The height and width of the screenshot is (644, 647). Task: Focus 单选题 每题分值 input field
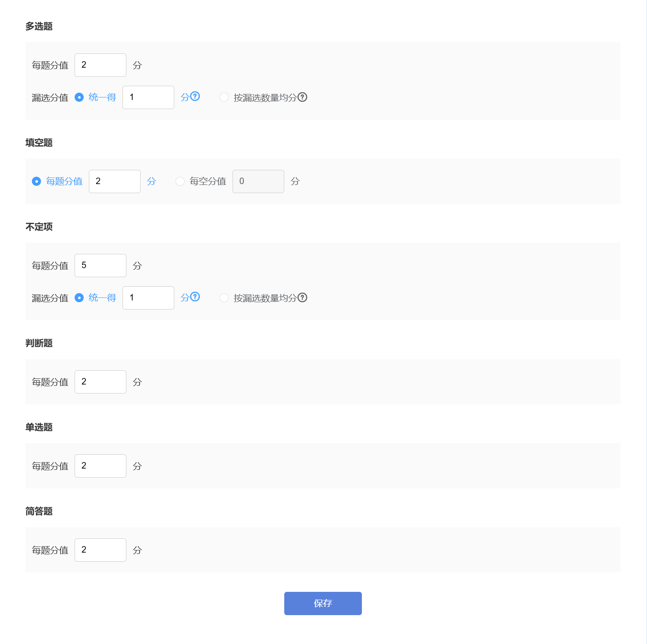coord(101,466)
